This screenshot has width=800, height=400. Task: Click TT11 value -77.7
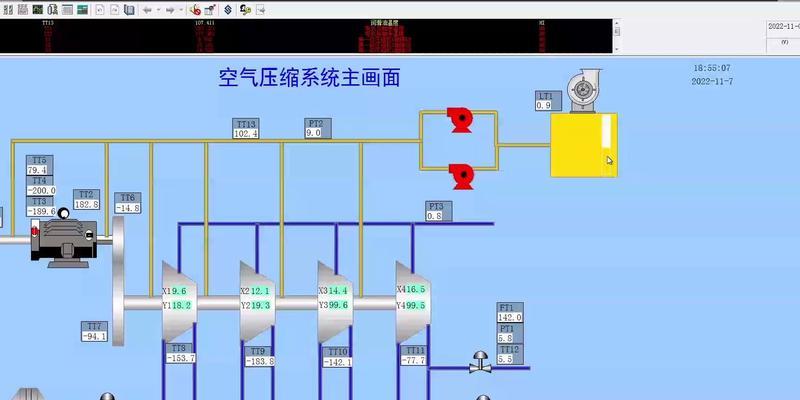point(413,361)
